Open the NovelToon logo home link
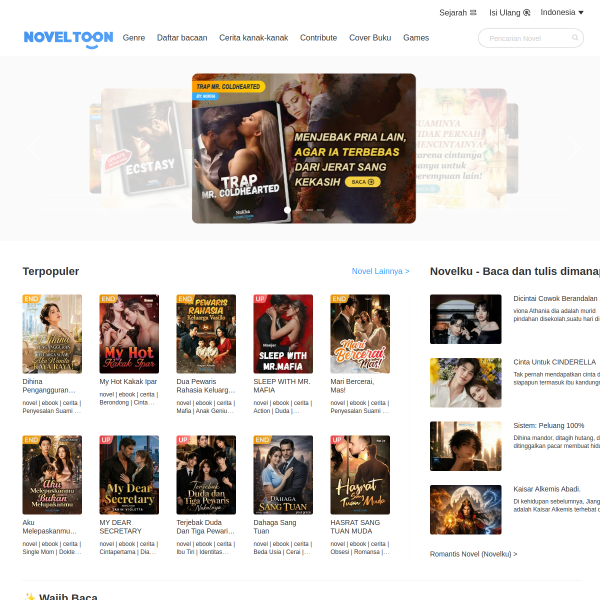 (68, 39)
